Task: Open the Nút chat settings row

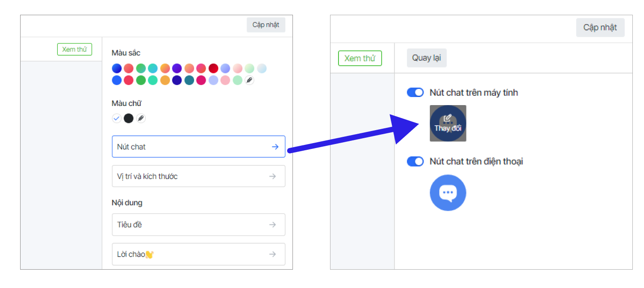Action: click(198, 147)
